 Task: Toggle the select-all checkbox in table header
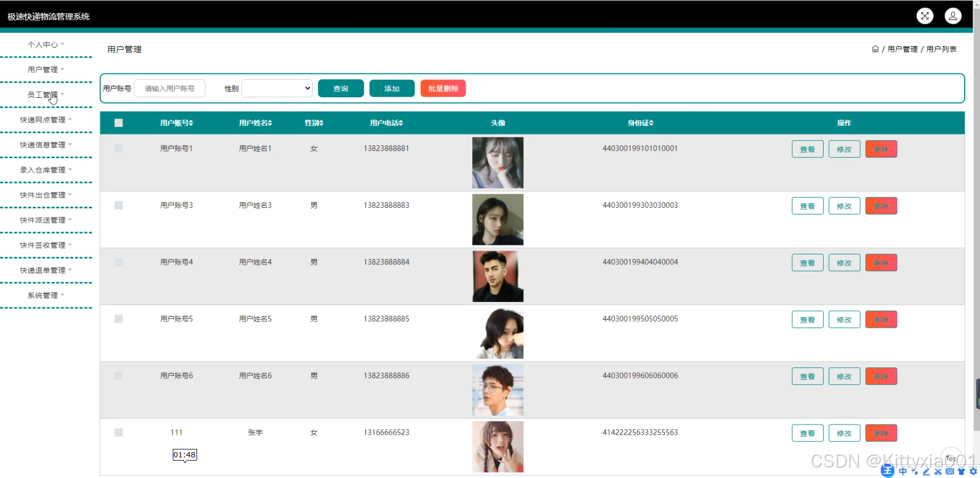[x=118, y=123]
